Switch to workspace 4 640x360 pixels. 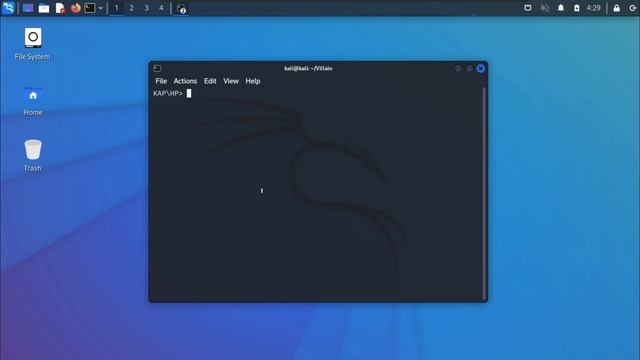161,8
